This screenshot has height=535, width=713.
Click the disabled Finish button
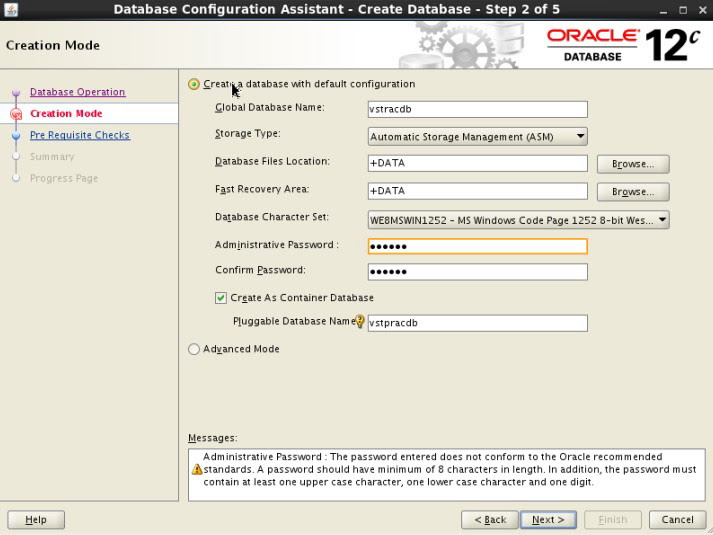(613, 520)
